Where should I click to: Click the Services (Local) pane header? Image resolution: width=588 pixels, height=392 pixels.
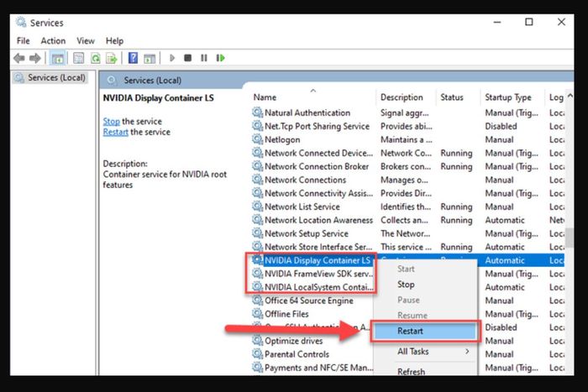coord(153,81)
